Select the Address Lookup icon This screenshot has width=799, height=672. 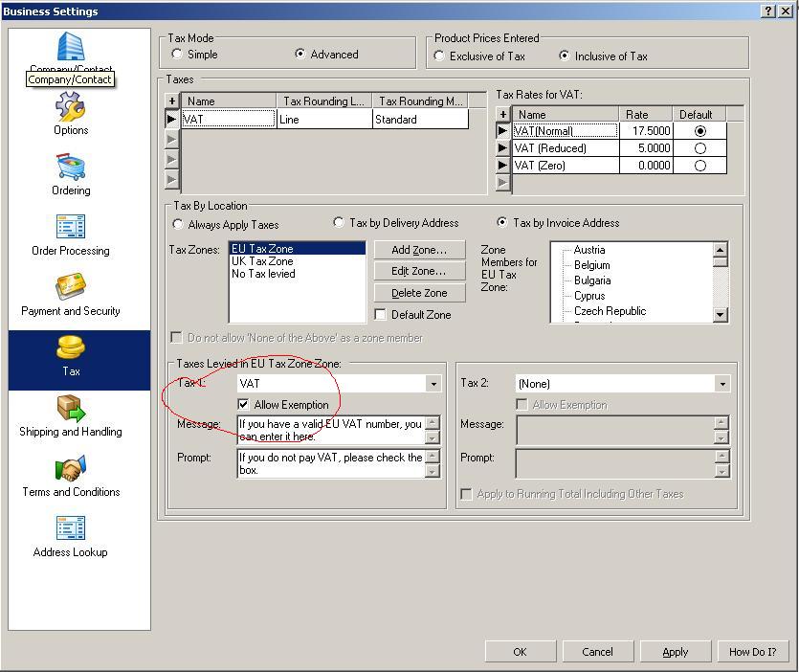tap(71, 529)
